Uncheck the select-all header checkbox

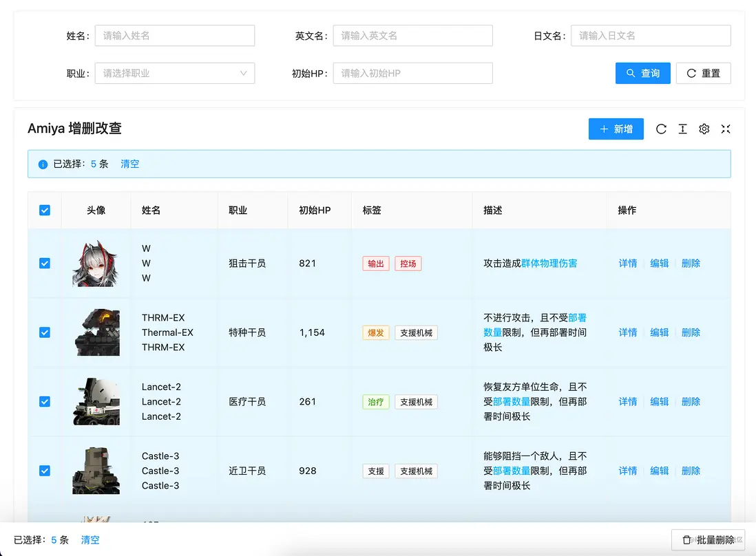(45, 211)
